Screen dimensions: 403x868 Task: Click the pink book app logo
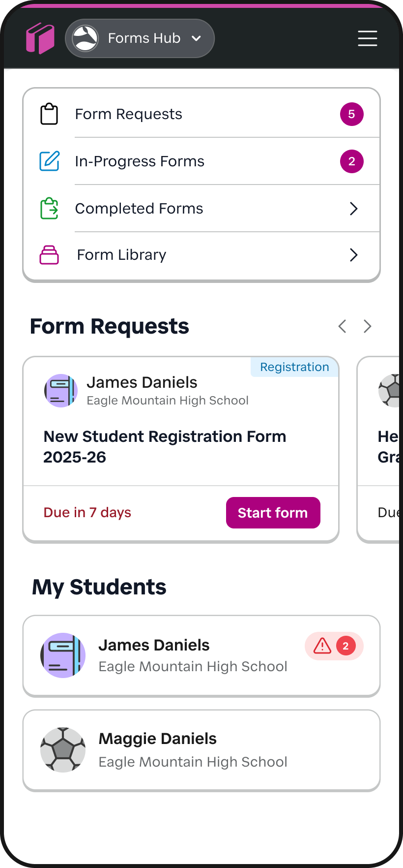pos(40,38)
